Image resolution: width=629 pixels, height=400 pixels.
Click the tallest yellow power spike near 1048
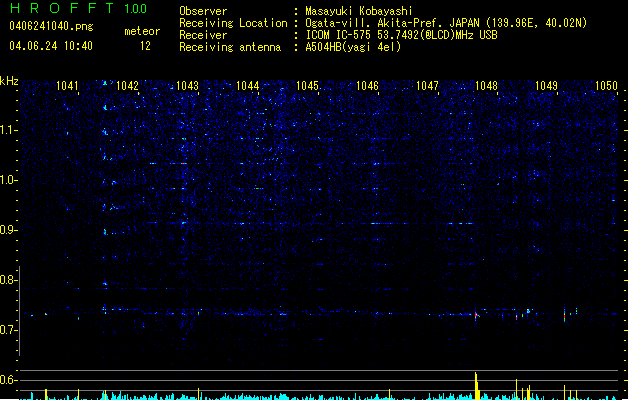coord(477,386)
